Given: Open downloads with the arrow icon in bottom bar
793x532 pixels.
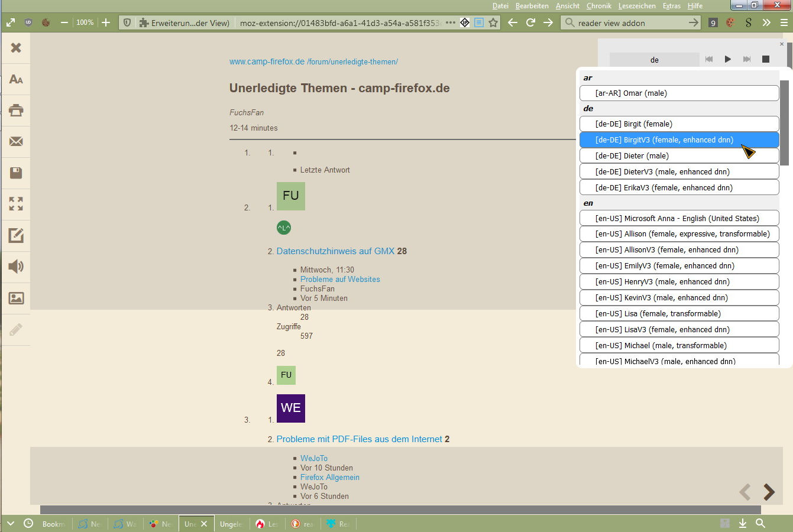Looking at the screenshot, I should pos(743,523).
